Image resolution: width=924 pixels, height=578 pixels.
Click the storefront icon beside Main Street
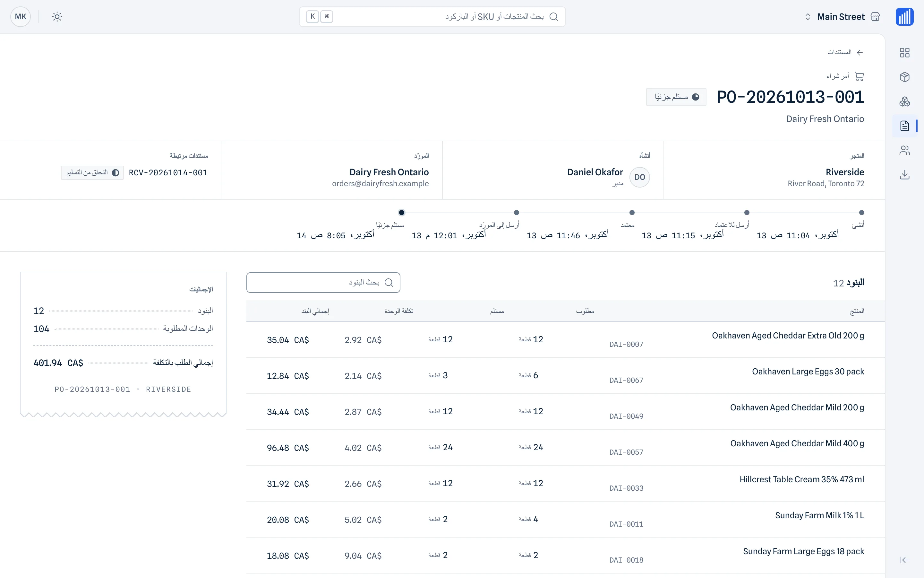click(x=875, y=17)
